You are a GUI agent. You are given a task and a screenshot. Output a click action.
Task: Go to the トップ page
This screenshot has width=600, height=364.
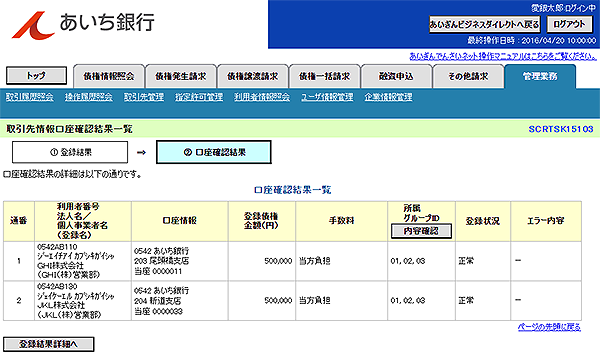(x=36, y=76)
